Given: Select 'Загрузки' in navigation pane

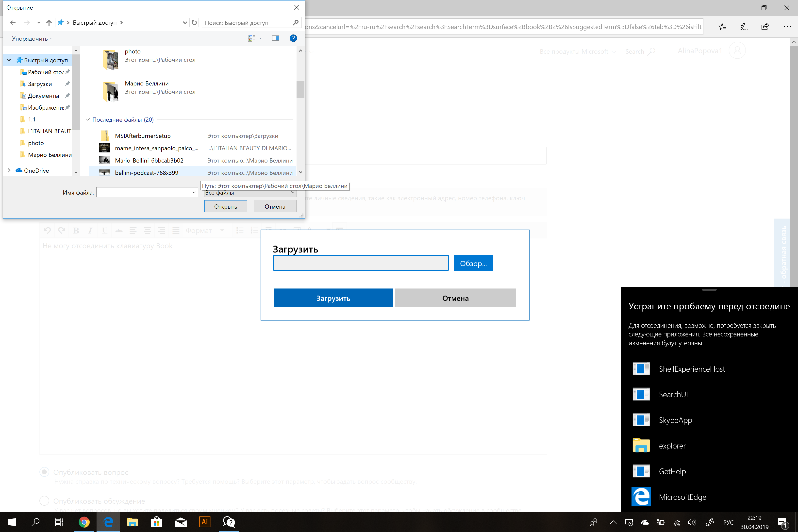Looking at the screenshot, I should coord(40,84).
